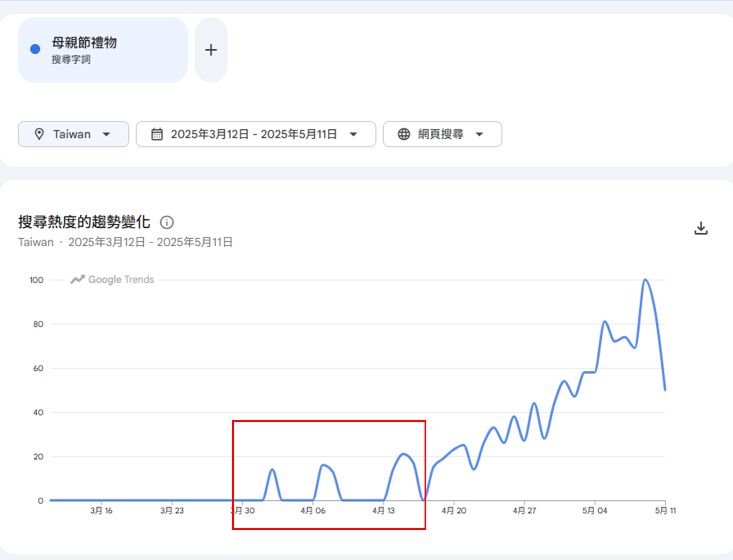Click the chart peak at value 100
Viewport: 733px width, 560px height.
pos(645,280)
